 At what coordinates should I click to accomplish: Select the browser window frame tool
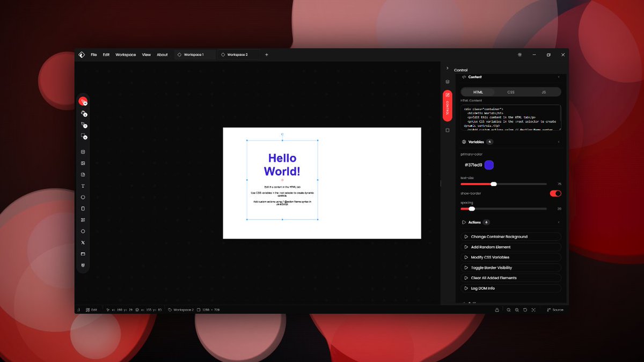tap(83, 254)
